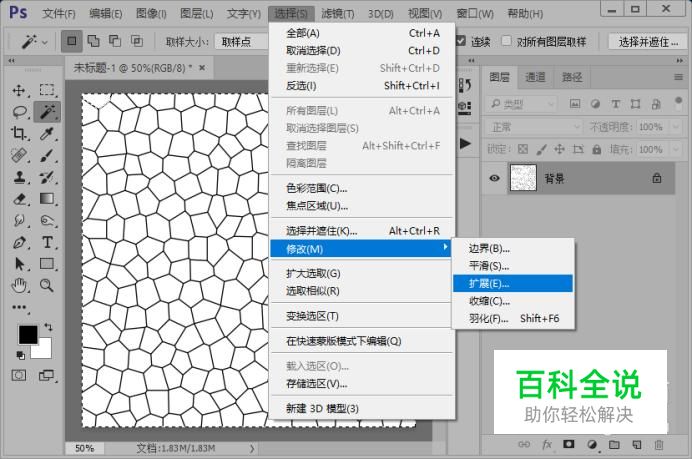This screenshot has height=459, width=692.
Task: Select the Rectangular Marquee tool
Action: (x=47, y=90)
